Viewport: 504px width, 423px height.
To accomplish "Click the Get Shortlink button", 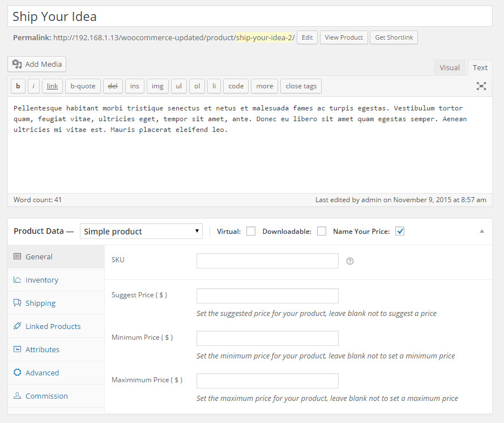I will click(394, 37).
